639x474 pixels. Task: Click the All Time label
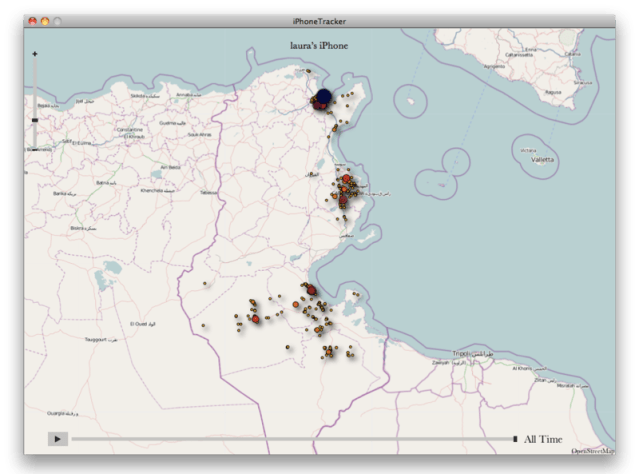(x=543, y=439)
